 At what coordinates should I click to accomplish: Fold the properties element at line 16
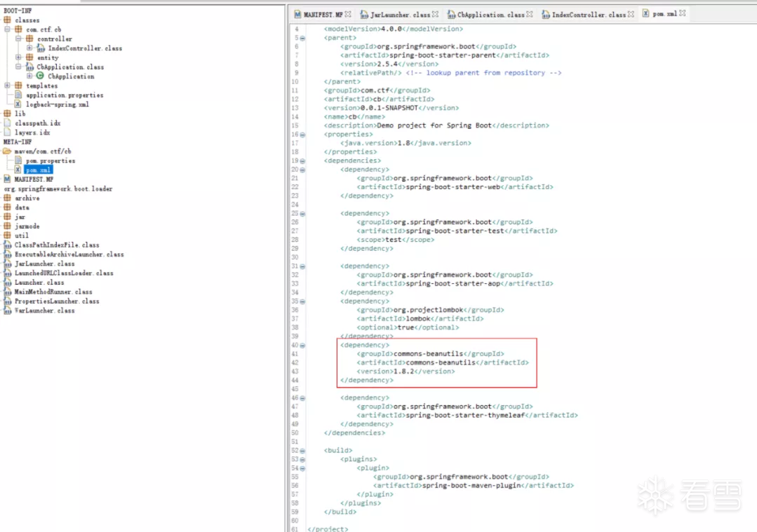pyautogui.click(x=302, y=135)
